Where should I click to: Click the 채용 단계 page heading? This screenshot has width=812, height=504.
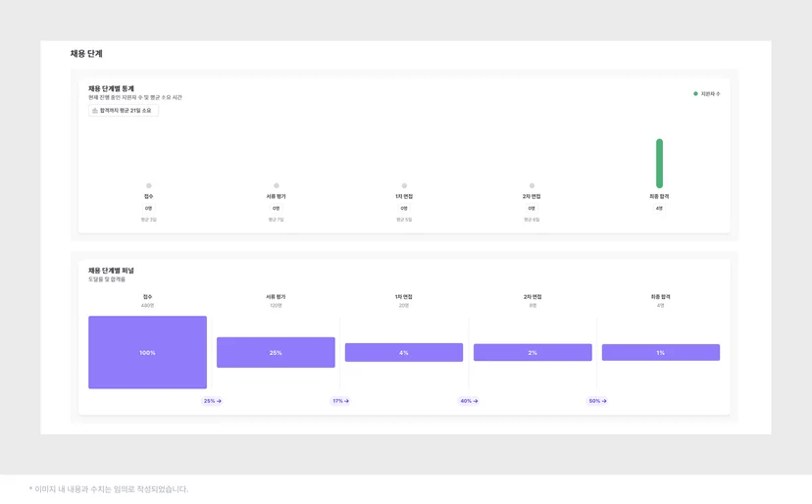point(86,53)
